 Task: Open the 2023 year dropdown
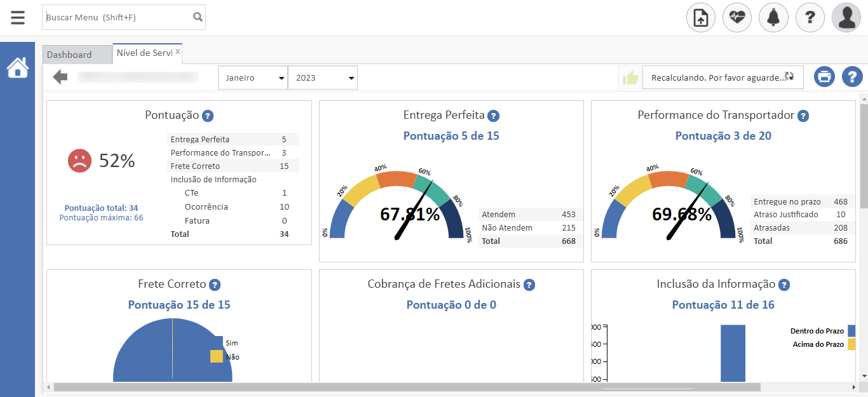click(x=323, y=77)
